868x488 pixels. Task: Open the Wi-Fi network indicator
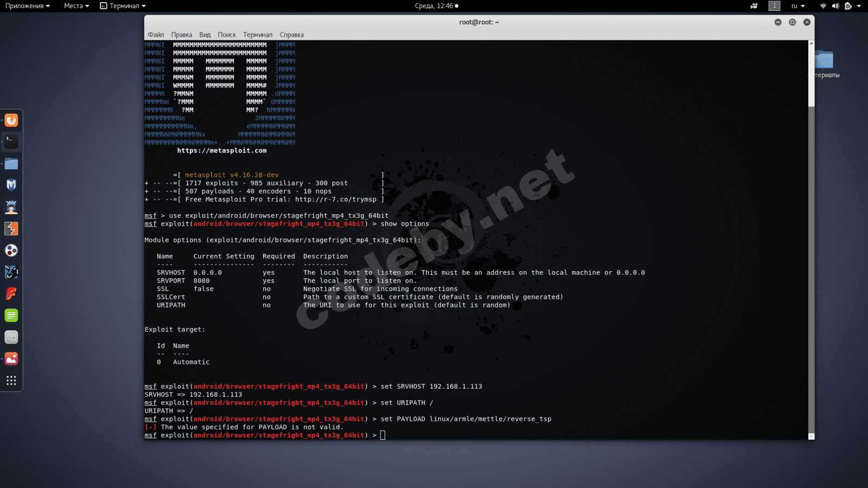(823, 6)
